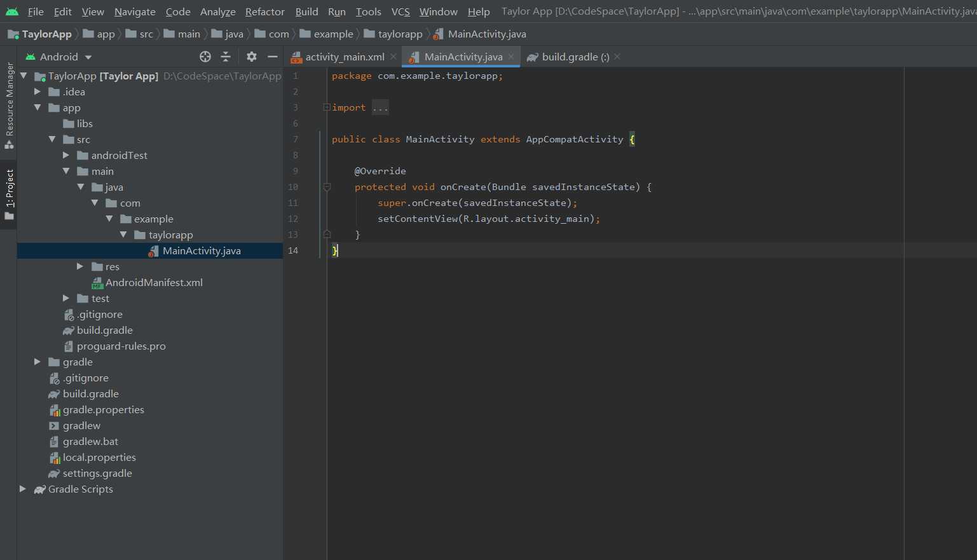977x560 pixels.
Task: Select gradle.properties file
Action: click(x=97, y=409)
